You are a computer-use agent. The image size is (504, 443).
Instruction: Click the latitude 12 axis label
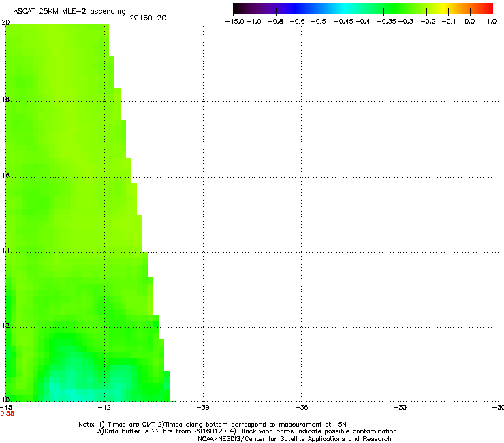click(x=5, y=326)
